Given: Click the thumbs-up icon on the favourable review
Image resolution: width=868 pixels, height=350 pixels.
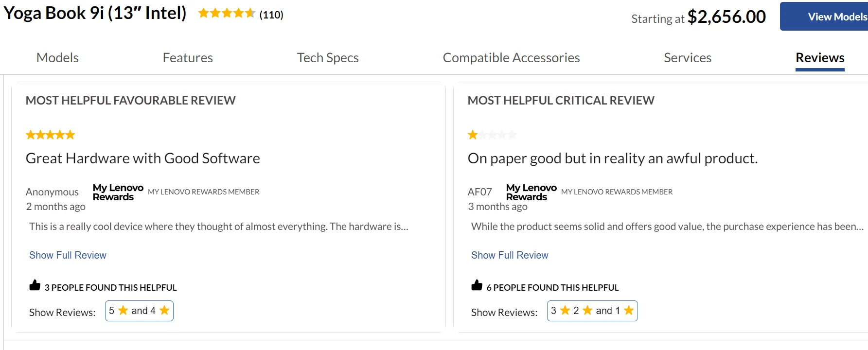Looking at the screenshot, I should click(35, 285).
